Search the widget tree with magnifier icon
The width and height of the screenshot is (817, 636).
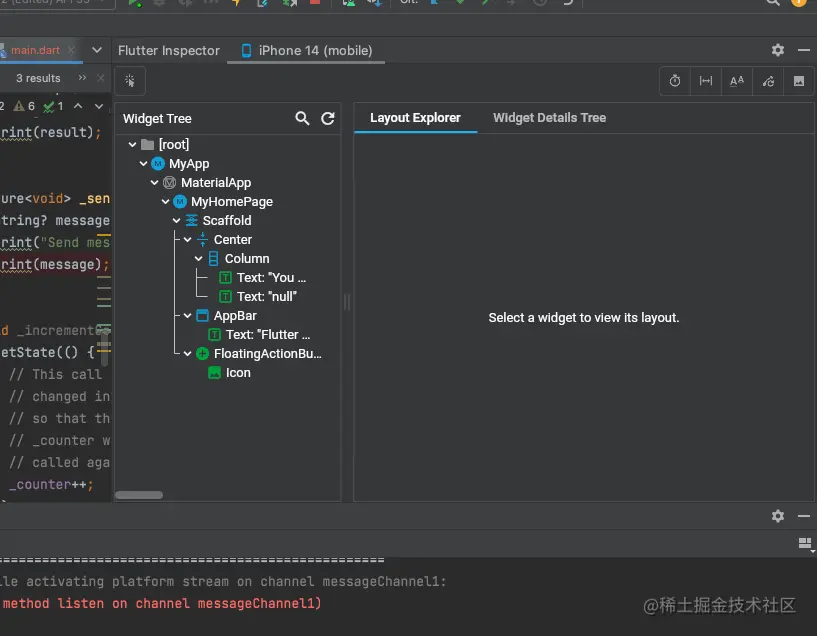pos(302,118)
